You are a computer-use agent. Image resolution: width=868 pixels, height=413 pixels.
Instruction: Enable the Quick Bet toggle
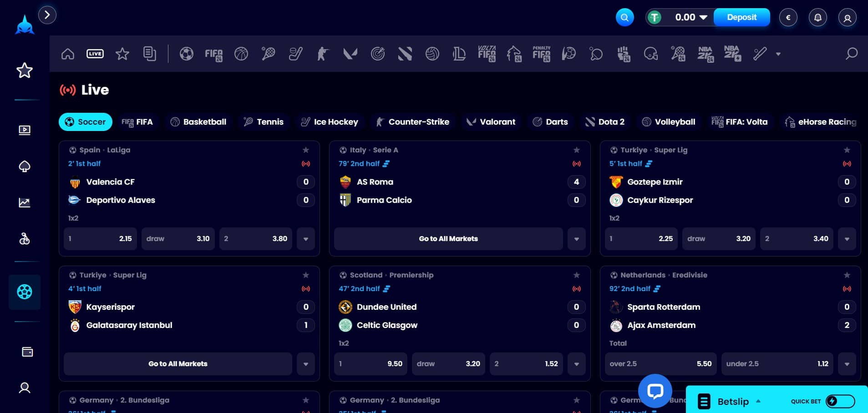(x=840, y=401)
